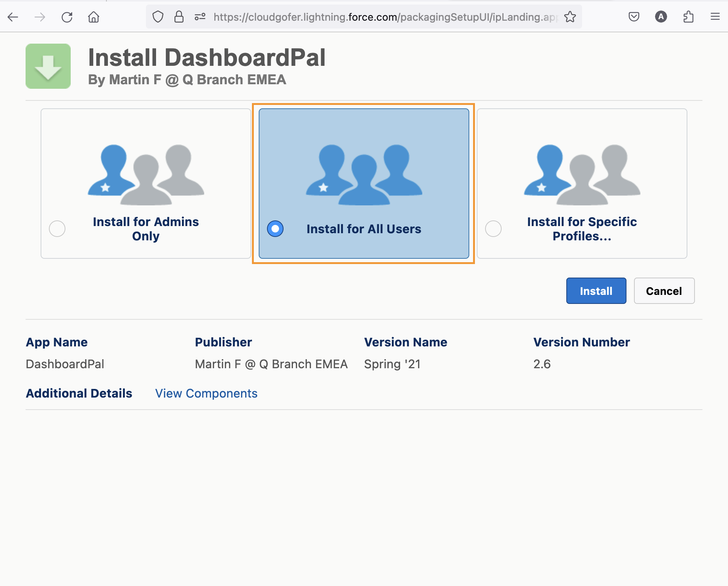Select the Install for All Users radio button
Image resolution: width=728 pixels, height=586 pixels.
click(275, 228)
